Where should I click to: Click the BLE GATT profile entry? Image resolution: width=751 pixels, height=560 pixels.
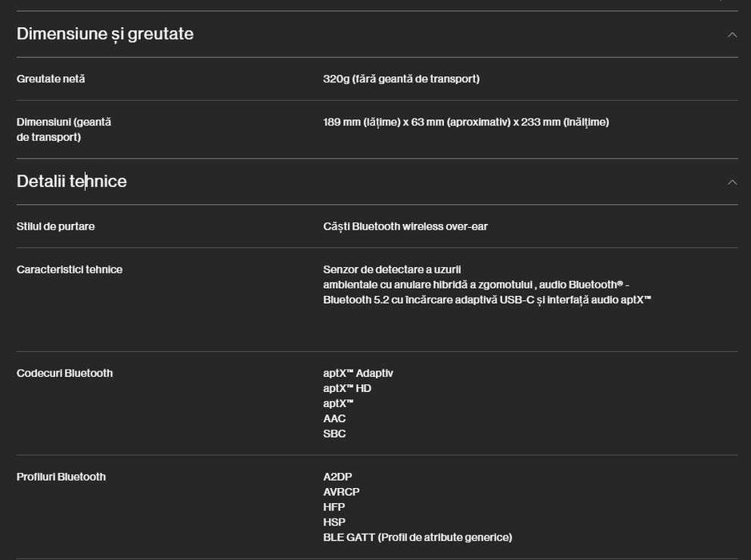click(x=417, y=538)
